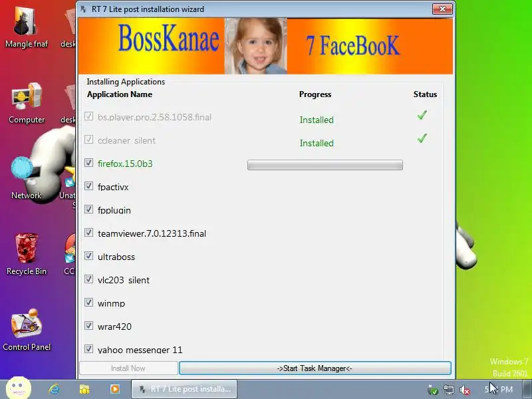The width and height of the screenshot is (532, 399).
Task: Click the smiley Start button
Action: pos(19,388)
